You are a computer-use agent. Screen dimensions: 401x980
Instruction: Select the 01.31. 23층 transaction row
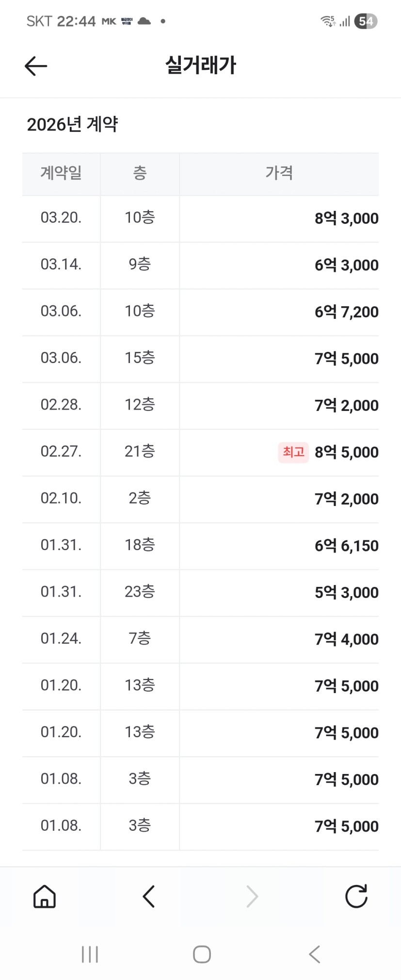pos(200,592)
